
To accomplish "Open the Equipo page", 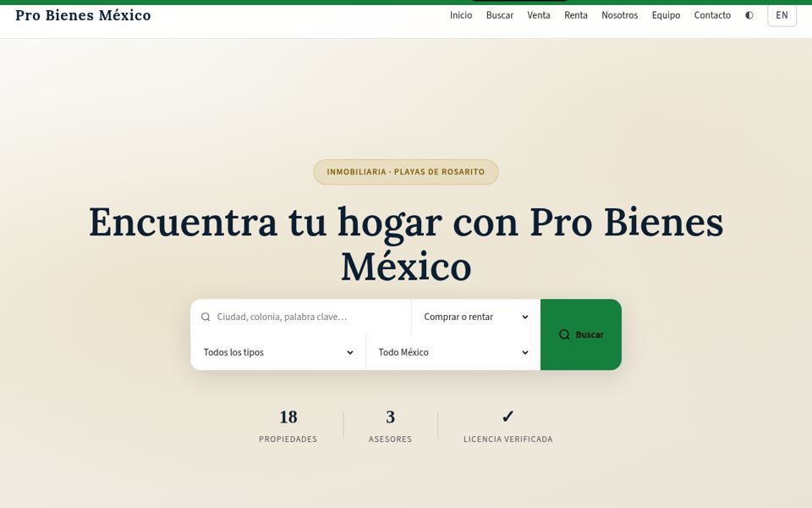I will 666,15.
